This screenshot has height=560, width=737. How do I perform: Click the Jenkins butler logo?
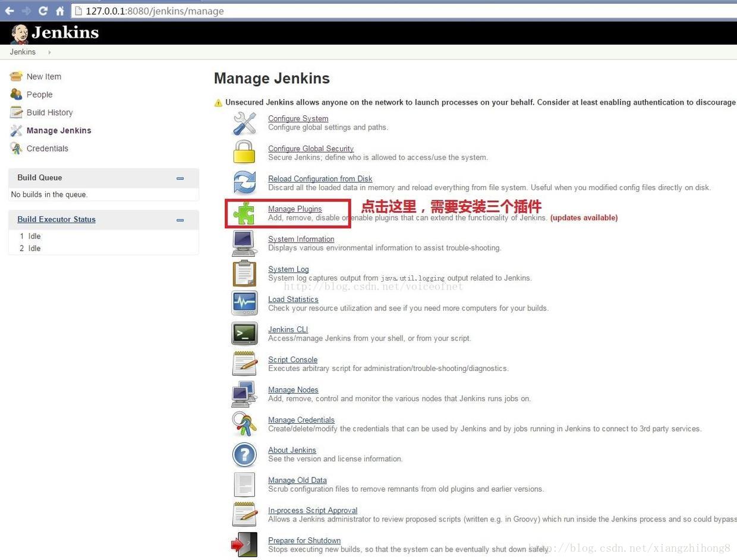click(19, 34)
